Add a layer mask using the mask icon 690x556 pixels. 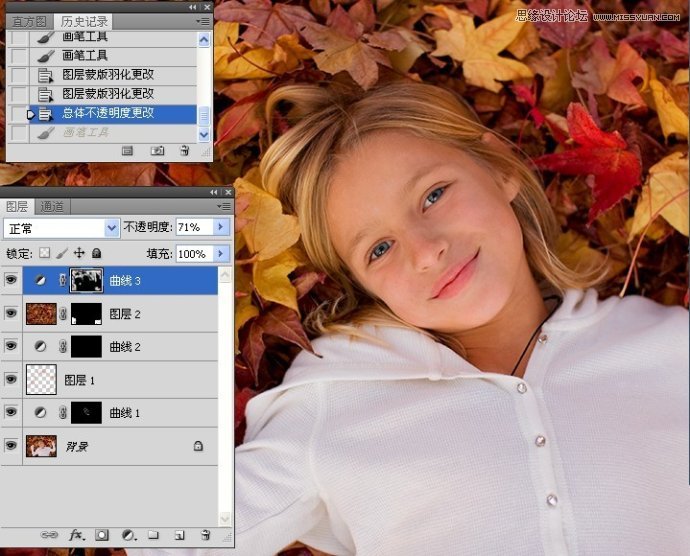[102, 535]
